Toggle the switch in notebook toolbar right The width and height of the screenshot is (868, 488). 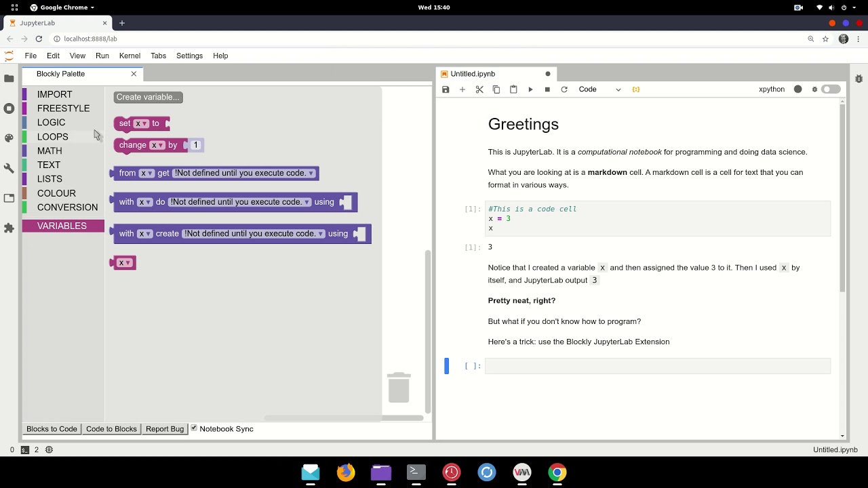(x=831, y=89)
